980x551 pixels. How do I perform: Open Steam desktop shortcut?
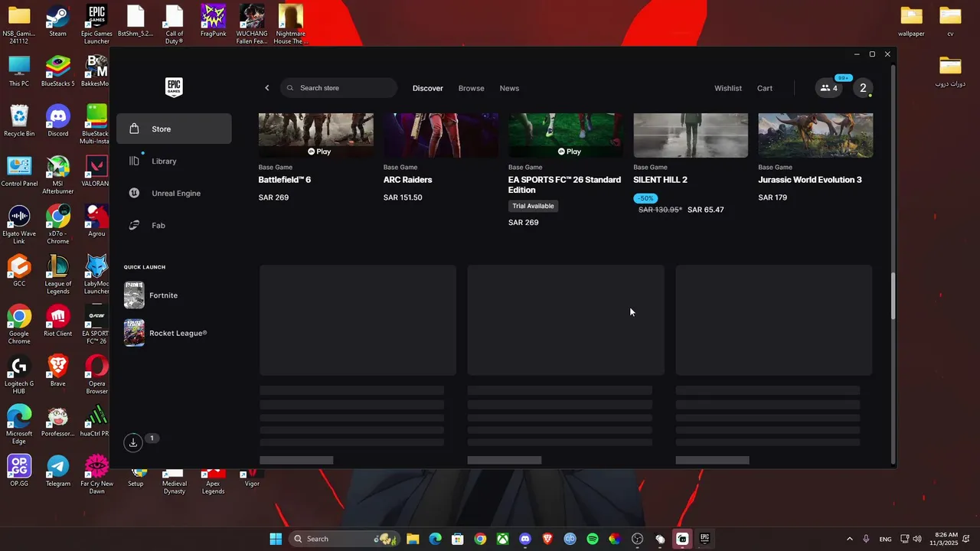point(57,21)
